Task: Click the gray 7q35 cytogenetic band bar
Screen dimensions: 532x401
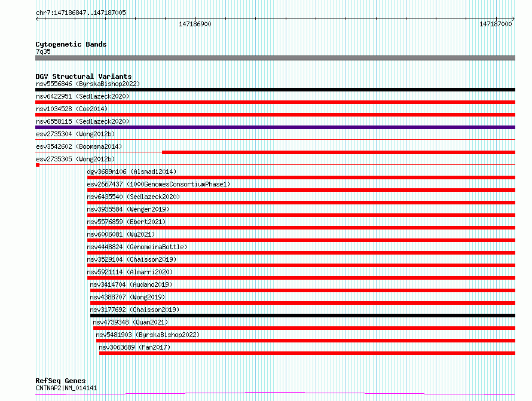Action: click(x=275, y=58)
